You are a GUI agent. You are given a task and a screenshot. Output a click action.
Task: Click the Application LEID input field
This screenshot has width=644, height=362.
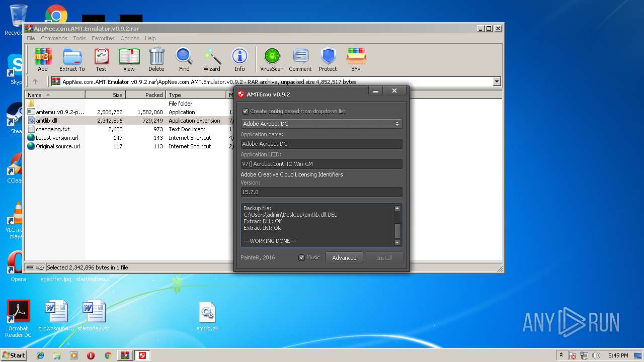coord(321,164)
